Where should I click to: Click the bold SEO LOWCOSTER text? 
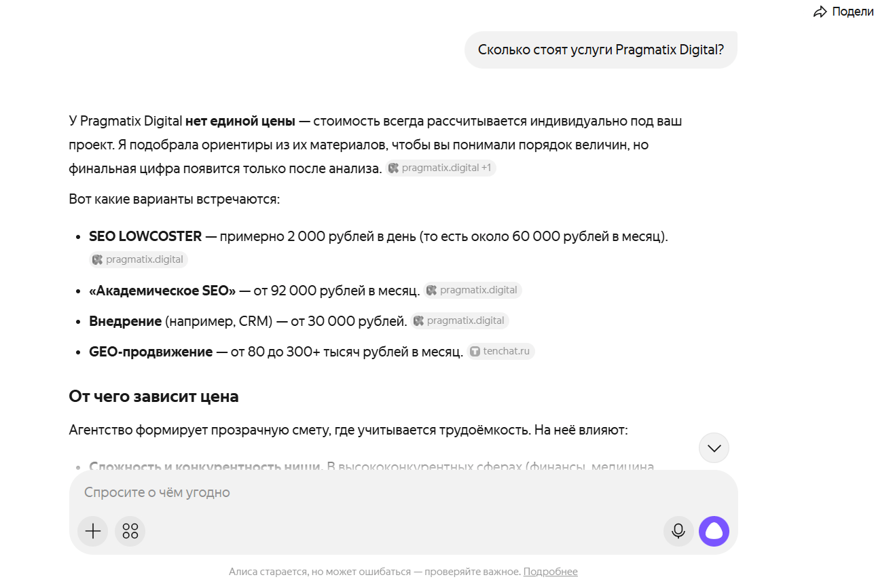[x=145, y=236]
